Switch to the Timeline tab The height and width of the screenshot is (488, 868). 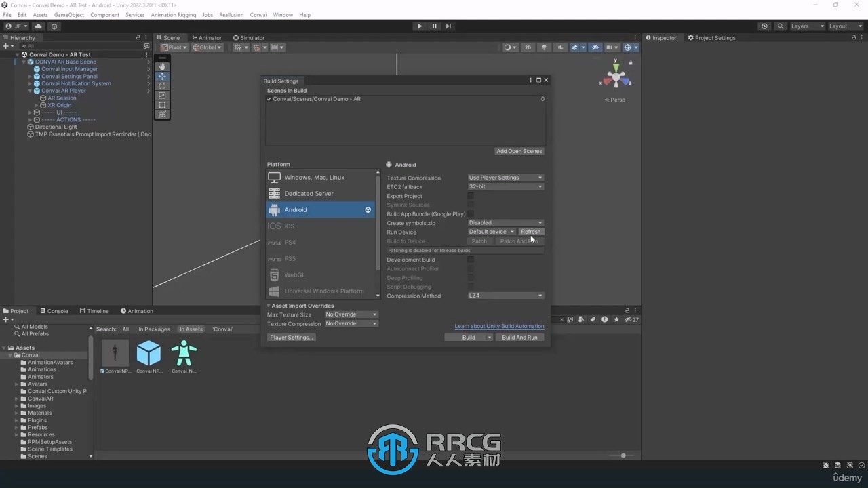(x=94, y=311)
